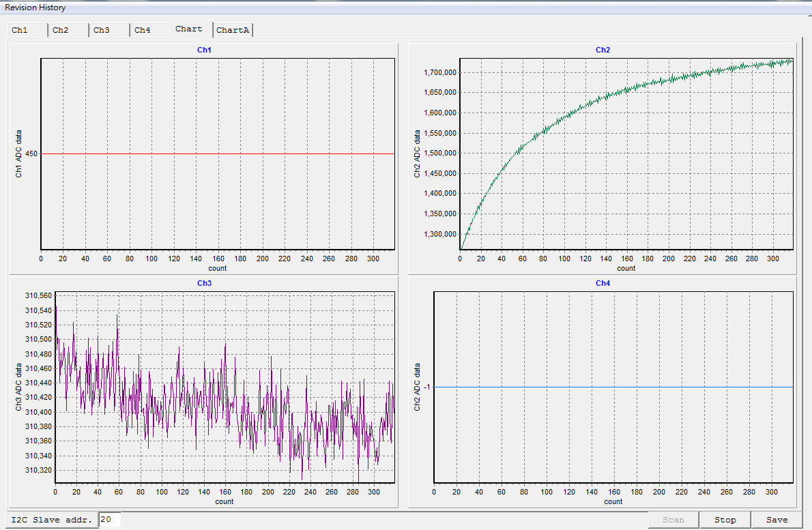Click the blue Ch2 chart title
Image resolution: width=812 pixels, height=530 pixels.
point(603,50)
